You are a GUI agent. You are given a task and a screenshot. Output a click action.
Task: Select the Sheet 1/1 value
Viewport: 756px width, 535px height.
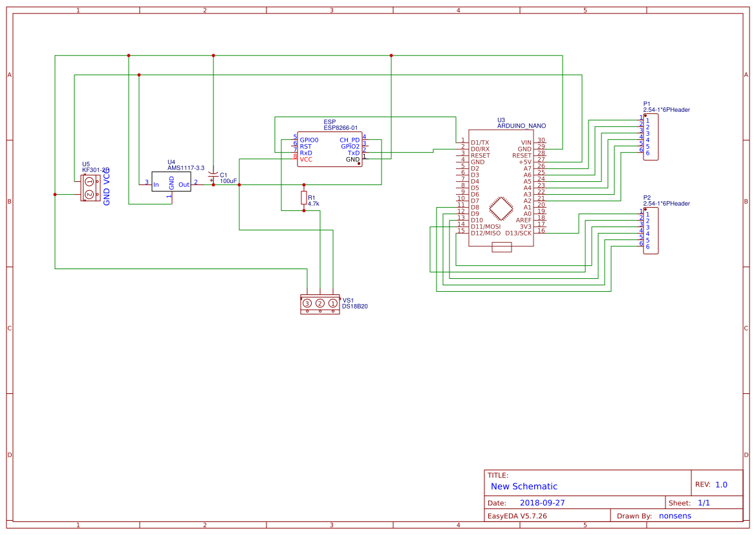(704, 503)
